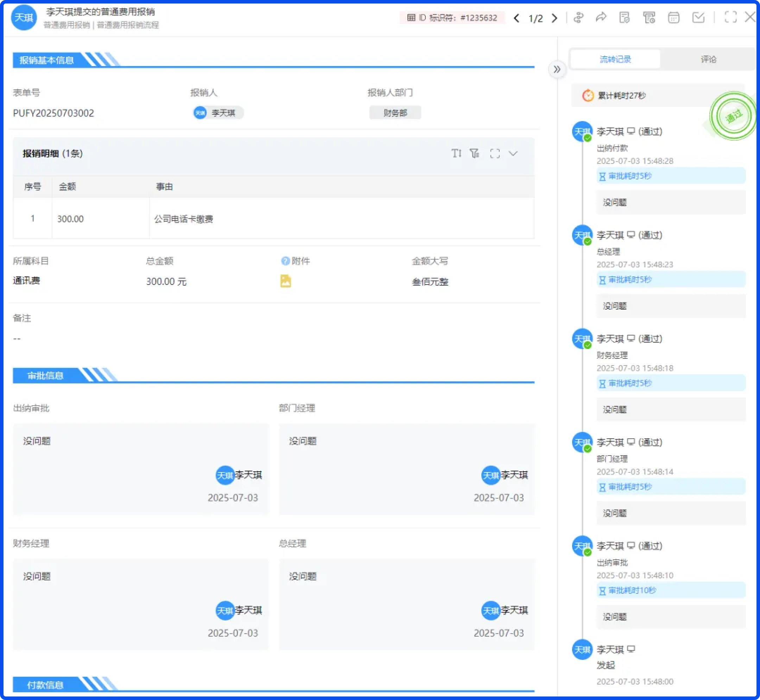Click the share forward arrow icon
760x700 pixels.
pos(601,18)
